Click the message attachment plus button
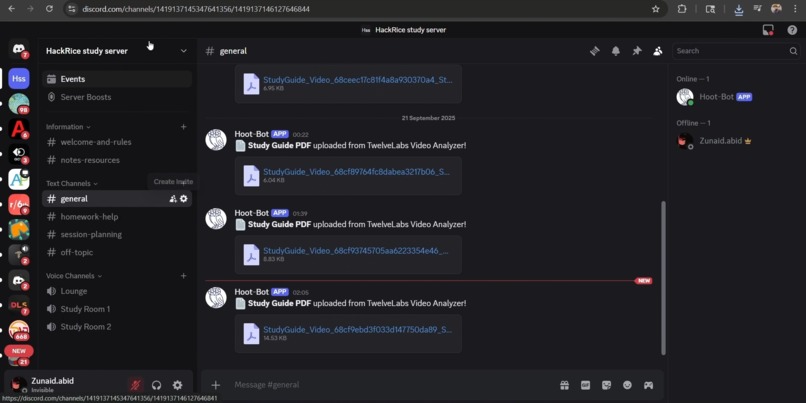This screenshot has height=403, width=806. [x=216, y=385]
